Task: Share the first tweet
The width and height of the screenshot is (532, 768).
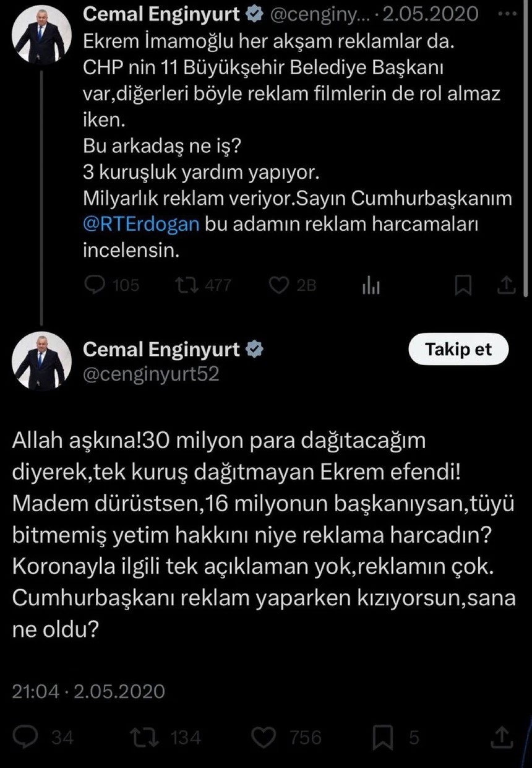Action: [505, 285]
